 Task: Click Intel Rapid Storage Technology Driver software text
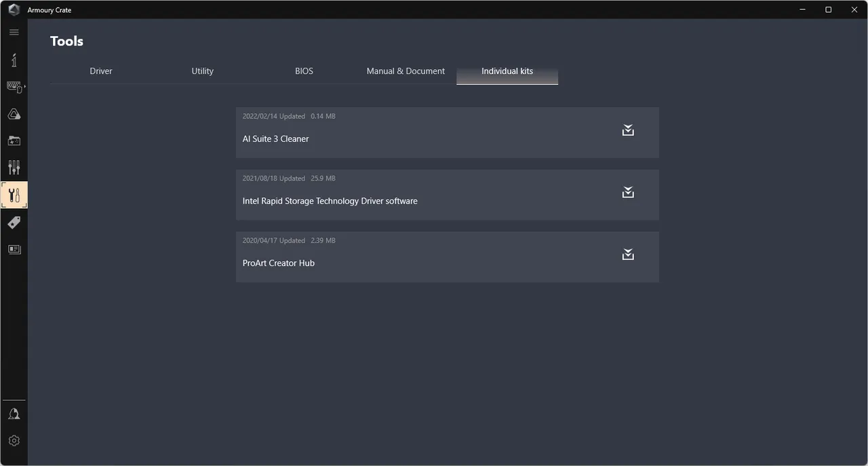click(330, 201)
